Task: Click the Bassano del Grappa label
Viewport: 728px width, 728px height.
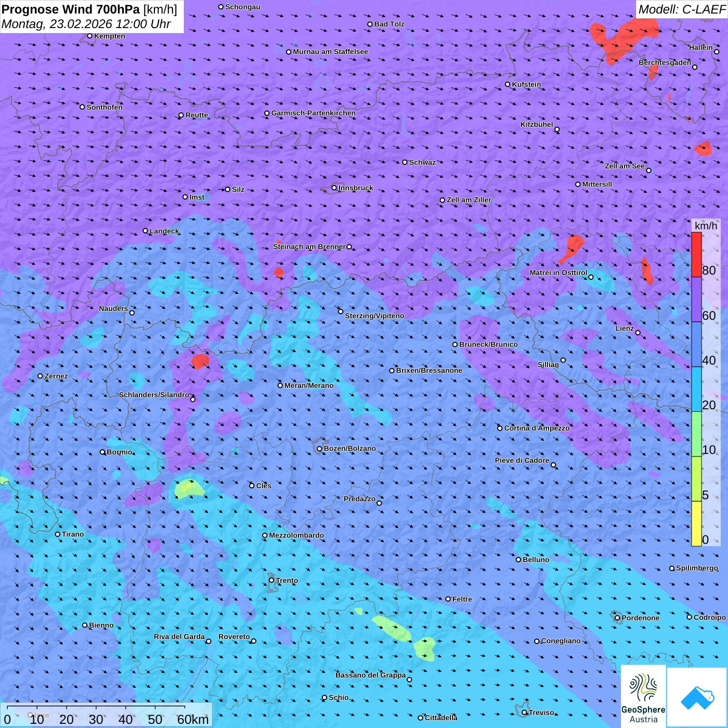Action: pyautogui.click(x=371, y=675)
